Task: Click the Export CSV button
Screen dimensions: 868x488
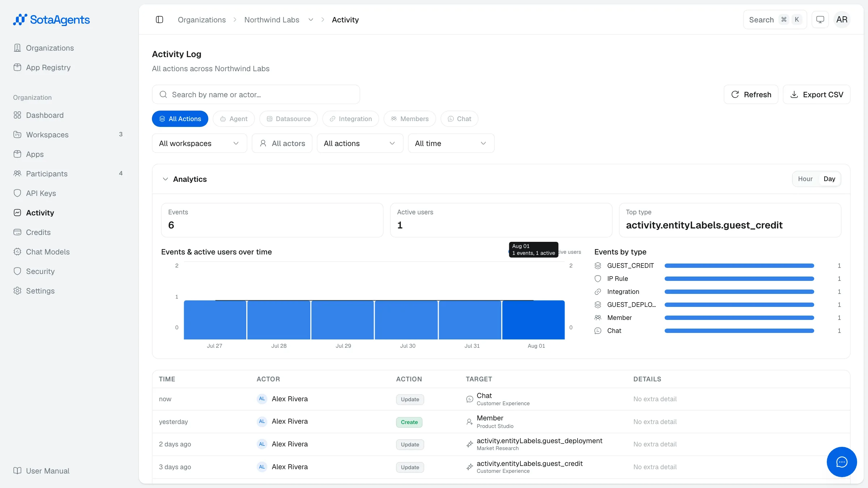Action: point(817,94)
